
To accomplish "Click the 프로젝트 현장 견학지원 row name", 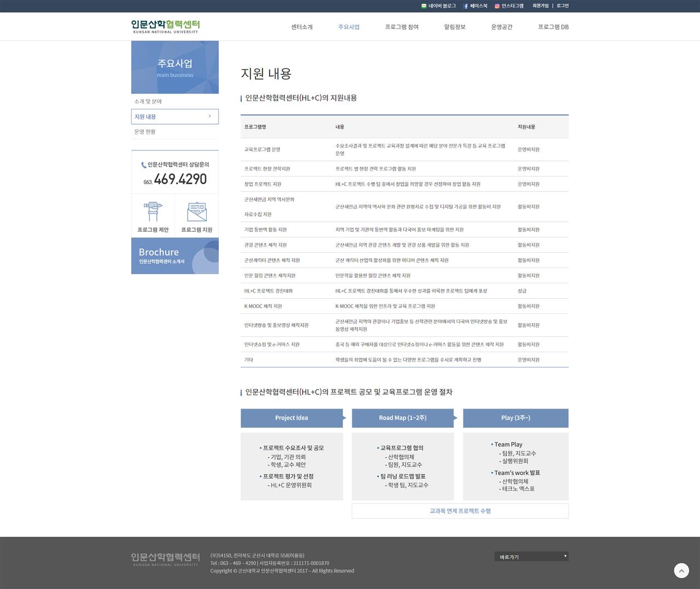I will point(267,169).
